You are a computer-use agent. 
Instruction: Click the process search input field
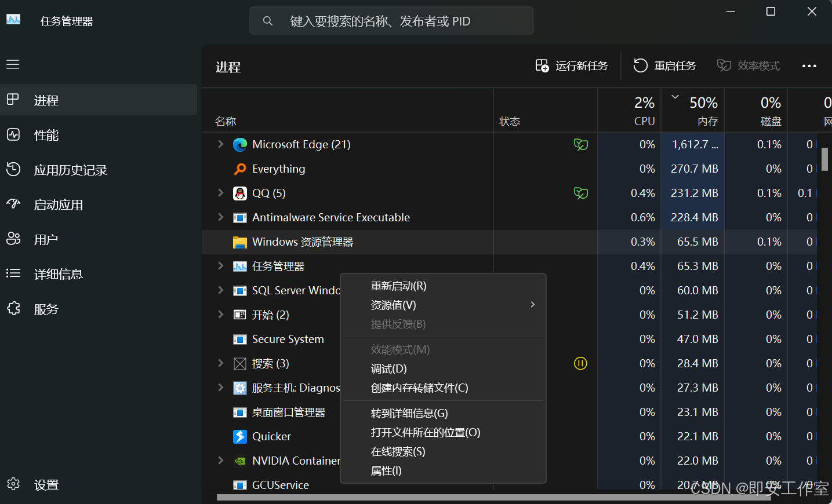(391, 21)
